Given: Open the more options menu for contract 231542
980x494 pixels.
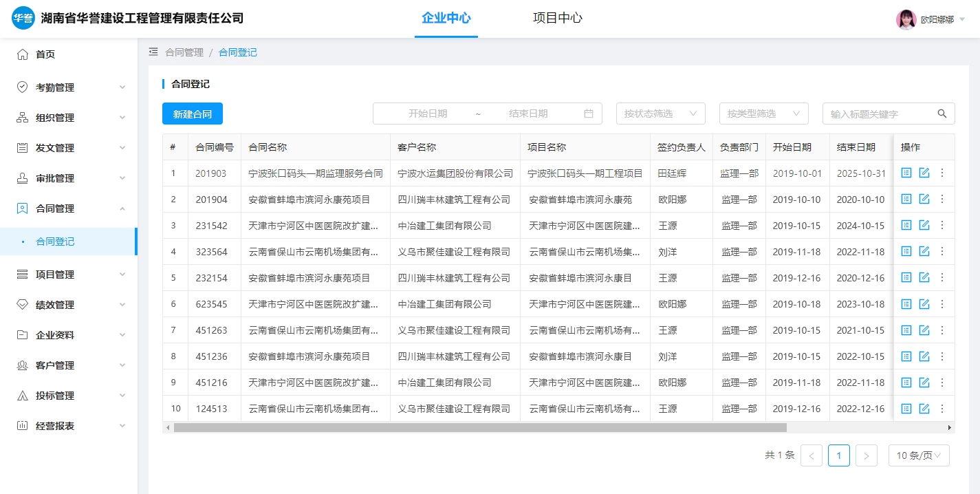Looking at the screenshot, I should tap(942, 225).
